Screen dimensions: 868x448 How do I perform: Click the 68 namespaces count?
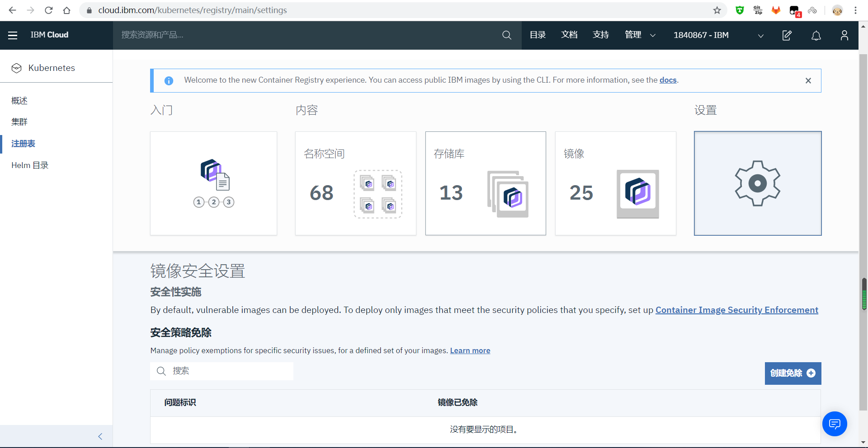point(321,193)
